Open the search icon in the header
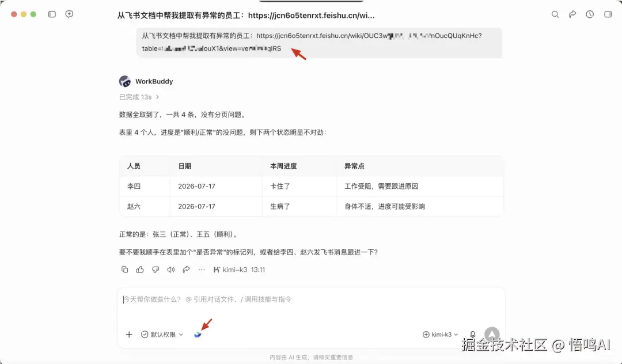Screen dimensions: 622x364 pyautogui.click(x=555, y=14)
